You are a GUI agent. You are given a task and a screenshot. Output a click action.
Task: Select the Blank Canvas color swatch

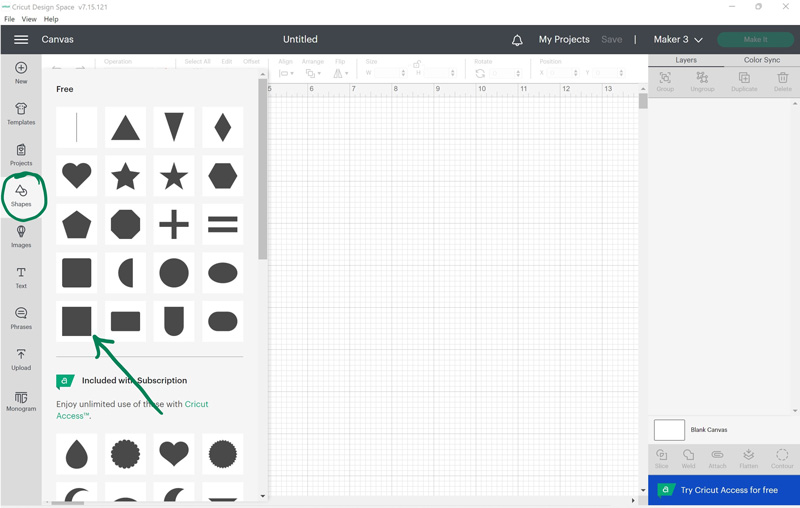(669, 430)
